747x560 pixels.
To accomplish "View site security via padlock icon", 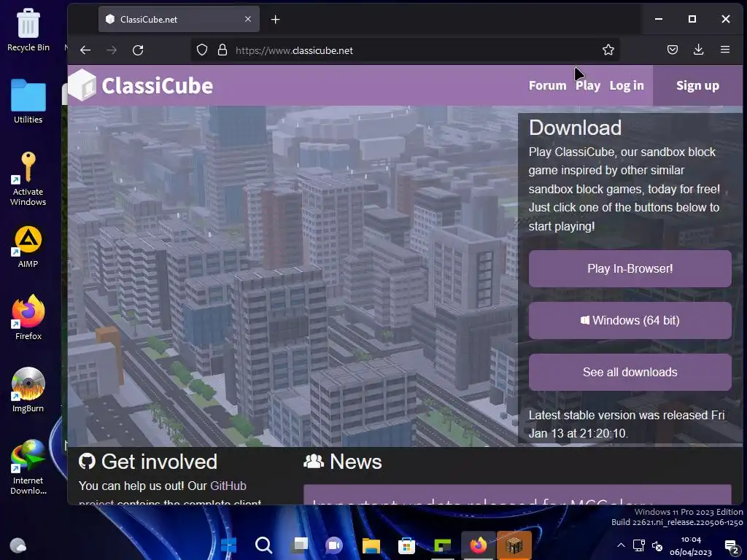I will (x=222, y=50).
